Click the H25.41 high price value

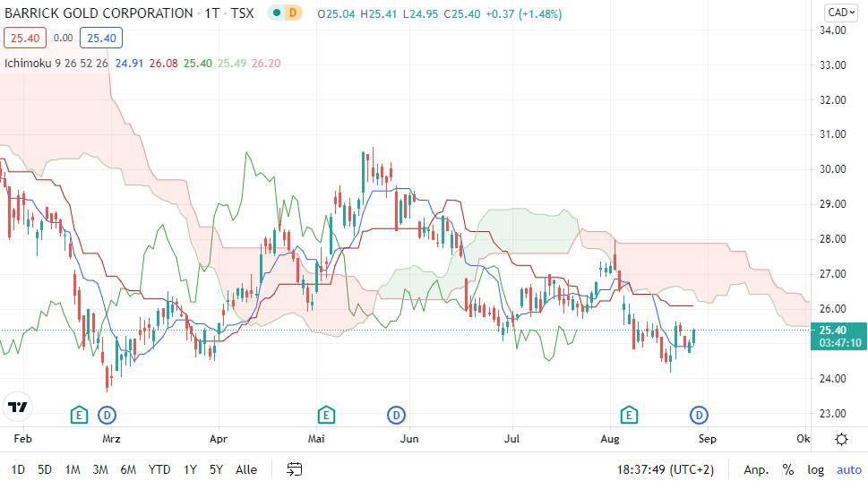pos(379,13)
